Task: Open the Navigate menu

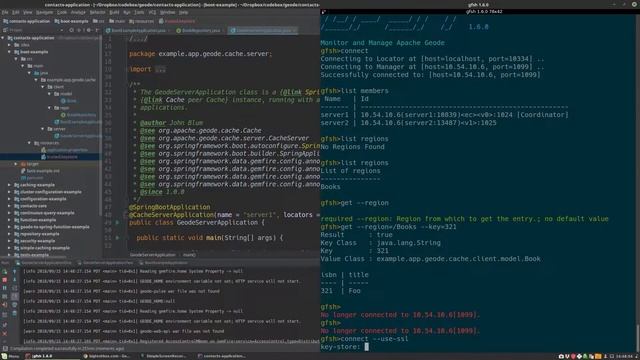Action: tap(44, 12)
